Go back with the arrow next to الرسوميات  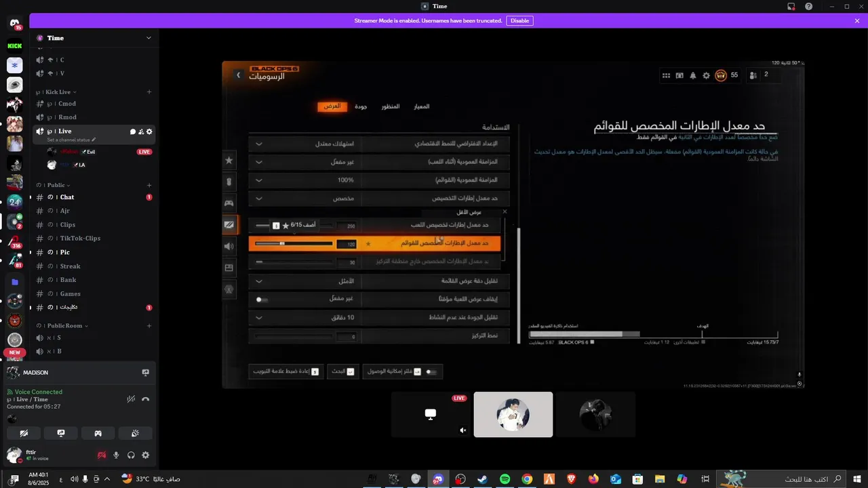[238, 75]
